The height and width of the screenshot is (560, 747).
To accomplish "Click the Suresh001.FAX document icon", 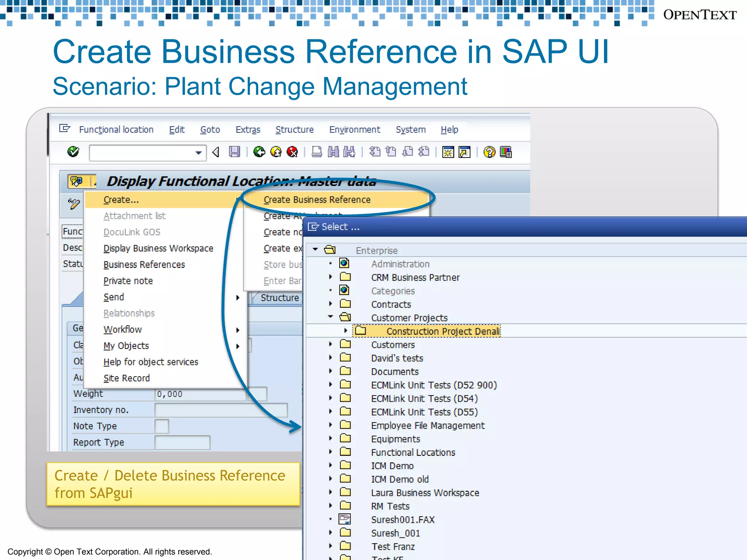I will (345, 519).
